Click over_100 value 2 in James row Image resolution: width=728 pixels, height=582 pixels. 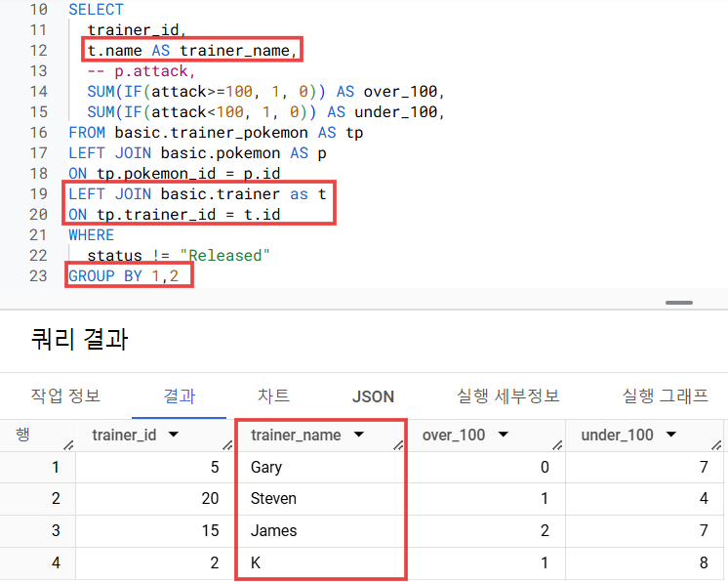[545, 530]
